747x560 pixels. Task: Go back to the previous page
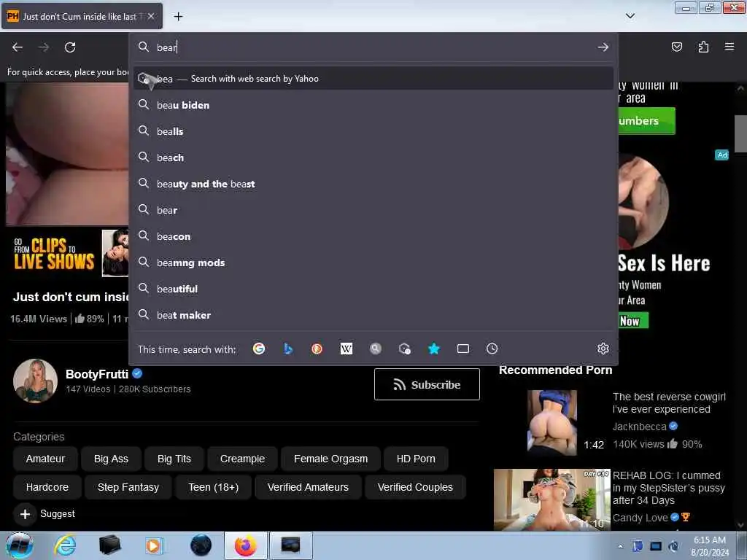pyautogui.click(x=18, y=47)
